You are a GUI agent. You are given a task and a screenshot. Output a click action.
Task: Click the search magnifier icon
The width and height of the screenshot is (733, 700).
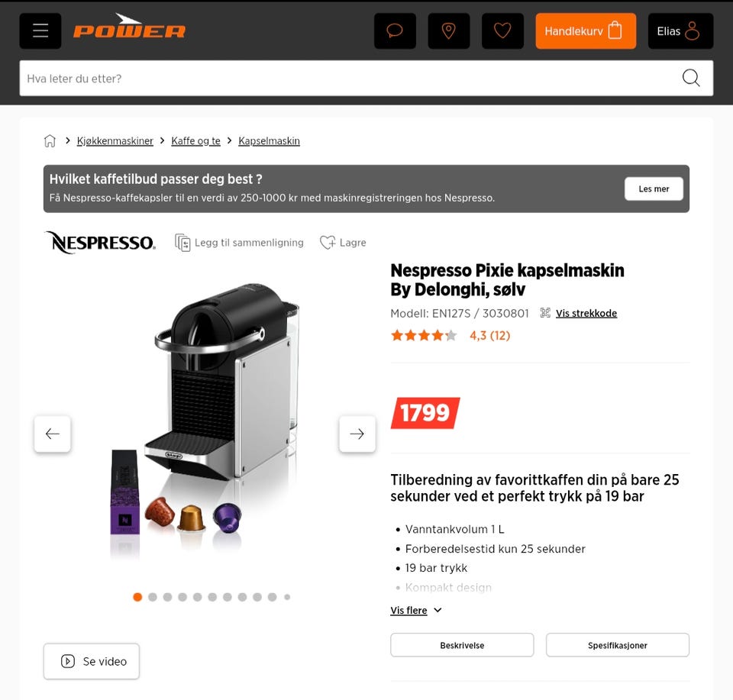pyautogui.click(x=691, y=78)
